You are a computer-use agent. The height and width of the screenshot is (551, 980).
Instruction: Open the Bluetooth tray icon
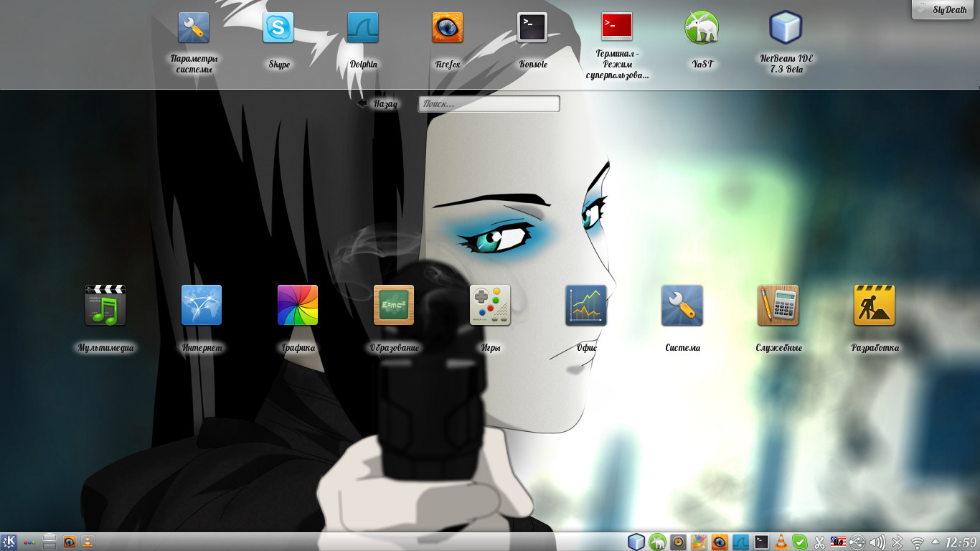click(897, 542)
